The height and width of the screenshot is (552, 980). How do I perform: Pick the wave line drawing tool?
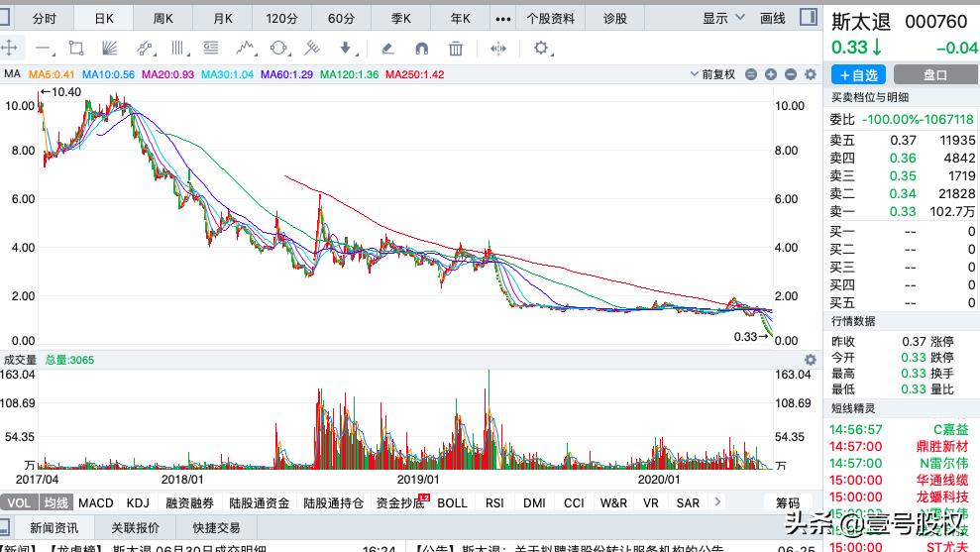point(246,48)
